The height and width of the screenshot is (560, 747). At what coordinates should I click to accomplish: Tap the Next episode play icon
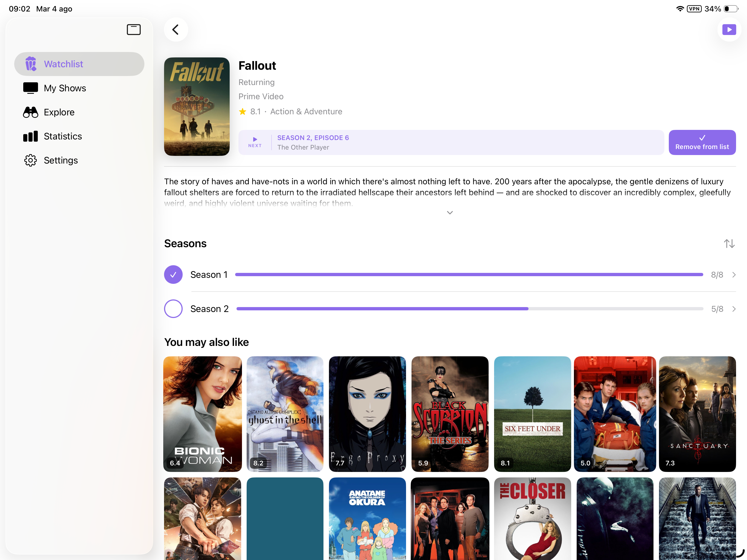click(255, 139)
